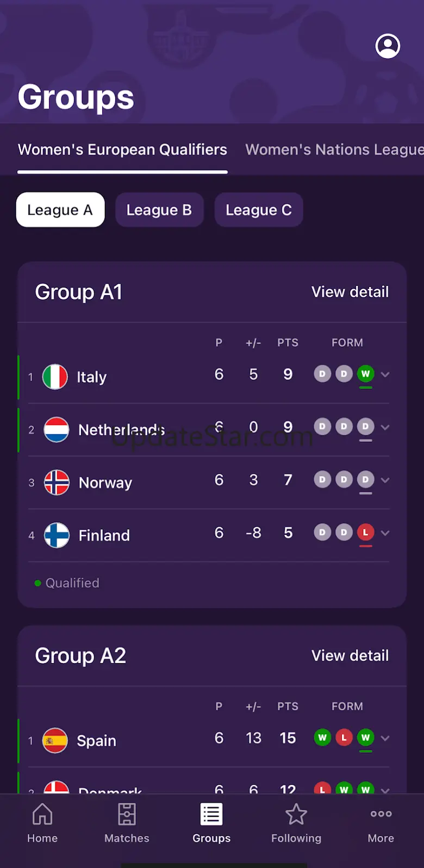Tap the Norway flag icon
The image size is (424, 868).
[x=57, y=482]
